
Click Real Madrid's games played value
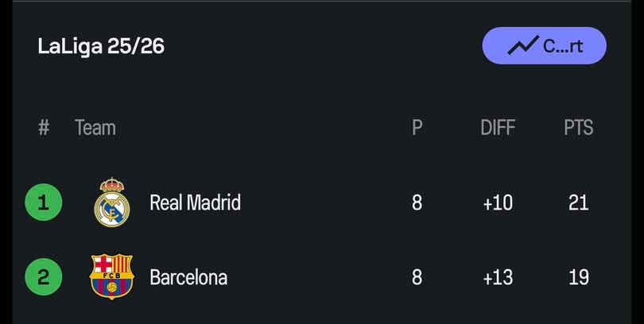(x=417, y=202)
